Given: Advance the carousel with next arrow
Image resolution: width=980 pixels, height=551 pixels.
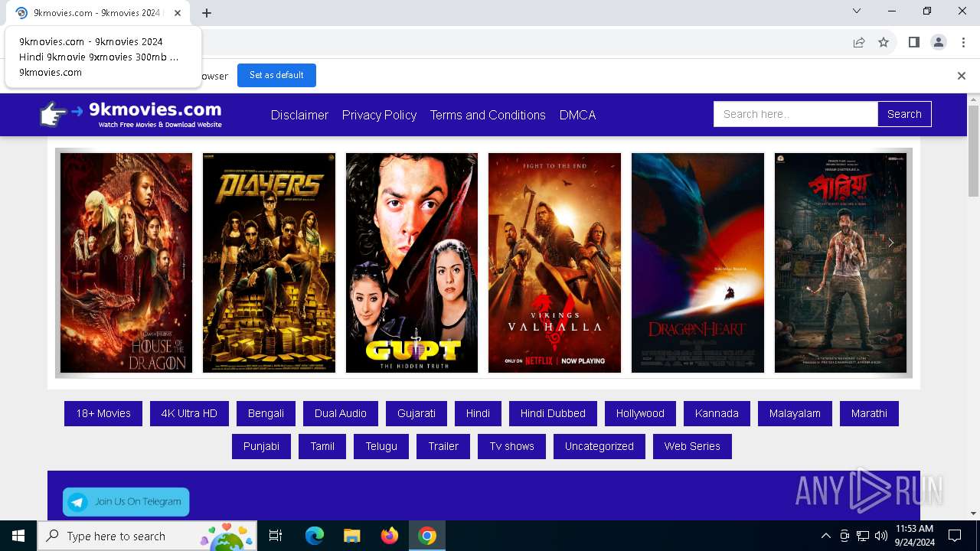Looking at the screenshot, I should [x=890, y=243].
